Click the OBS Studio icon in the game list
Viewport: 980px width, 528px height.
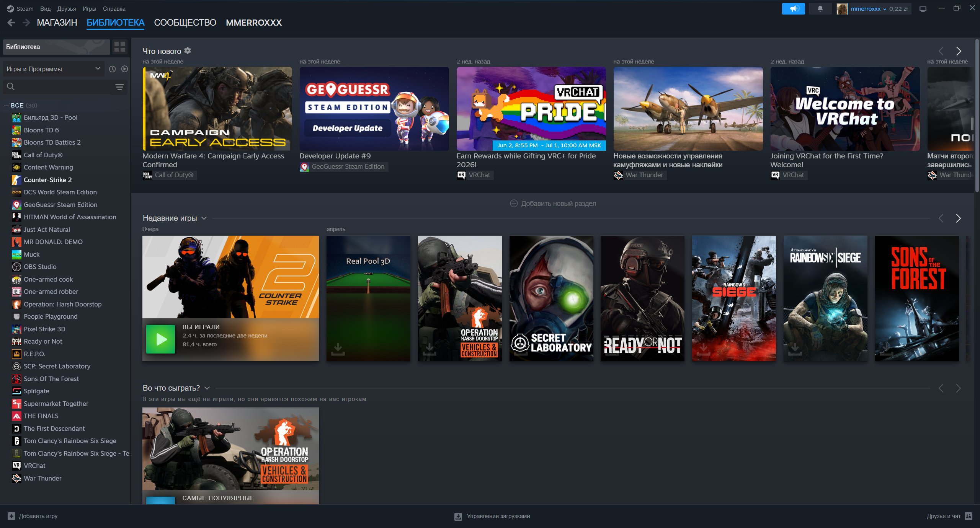click(16, 267)
